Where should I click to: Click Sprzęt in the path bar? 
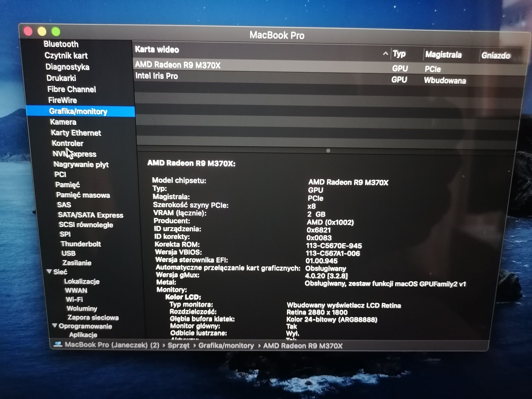pyautogui.click(x=178, y=345)
